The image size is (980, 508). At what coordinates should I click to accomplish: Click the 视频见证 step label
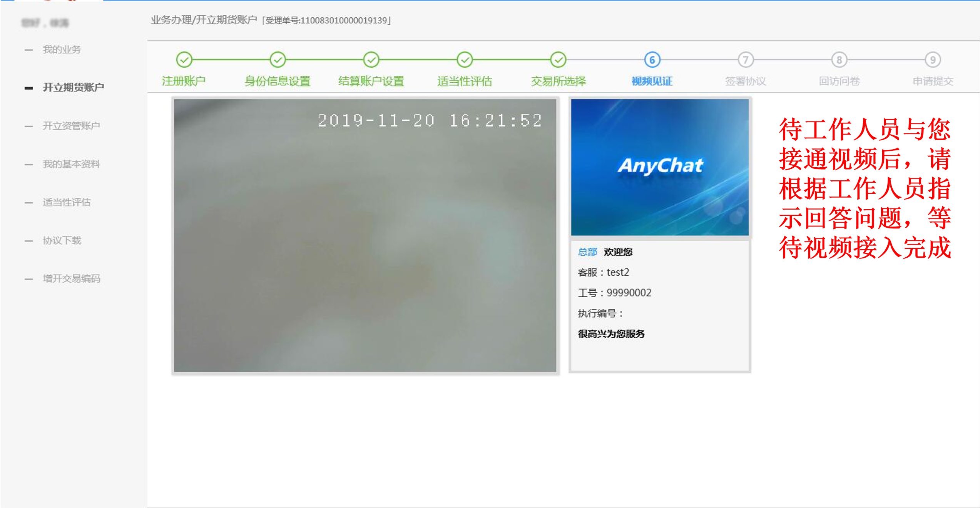click(x=652, y=81)
